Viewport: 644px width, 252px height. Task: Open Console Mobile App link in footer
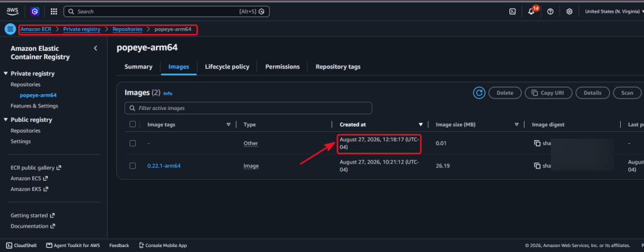[163, 246]
